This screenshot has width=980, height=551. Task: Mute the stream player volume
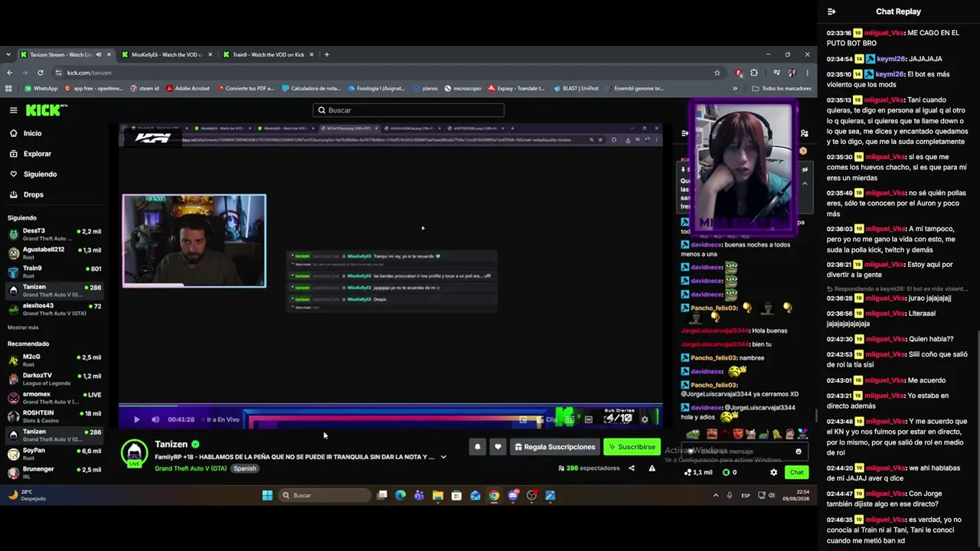point(155,419)
